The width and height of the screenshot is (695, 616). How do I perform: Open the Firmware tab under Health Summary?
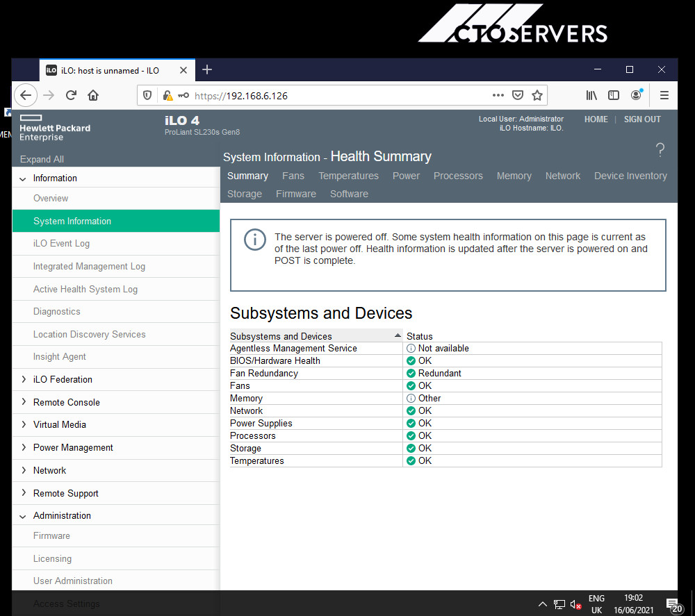point(295,194)
